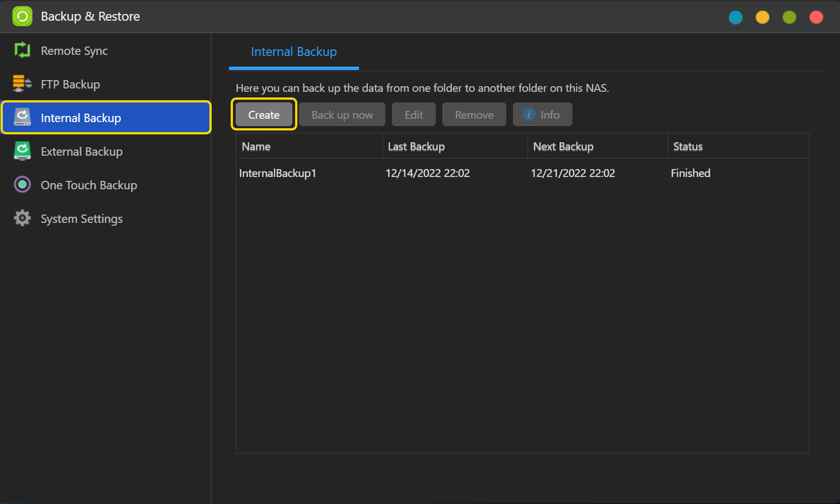Viewport: 840px width, 504px height.
Task: Go to External Backup in sidebar
Action: point(81,152)
